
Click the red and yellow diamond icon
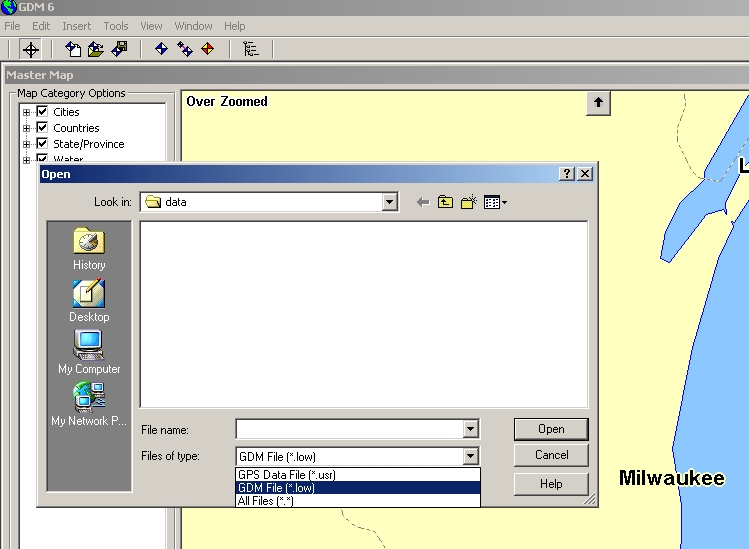208,49
